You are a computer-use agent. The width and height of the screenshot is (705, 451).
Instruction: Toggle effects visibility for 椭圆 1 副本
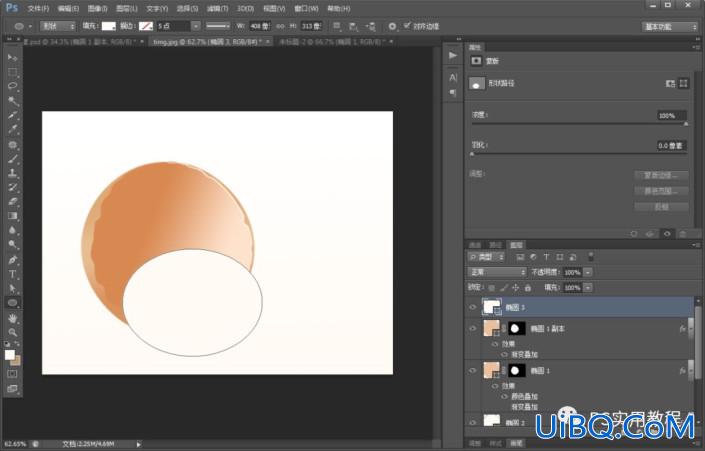495,344
